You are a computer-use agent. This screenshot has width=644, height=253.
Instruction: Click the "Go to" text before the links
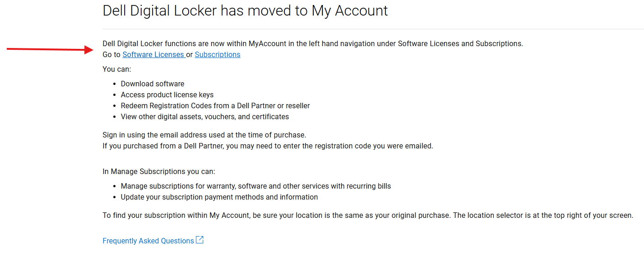111,55
